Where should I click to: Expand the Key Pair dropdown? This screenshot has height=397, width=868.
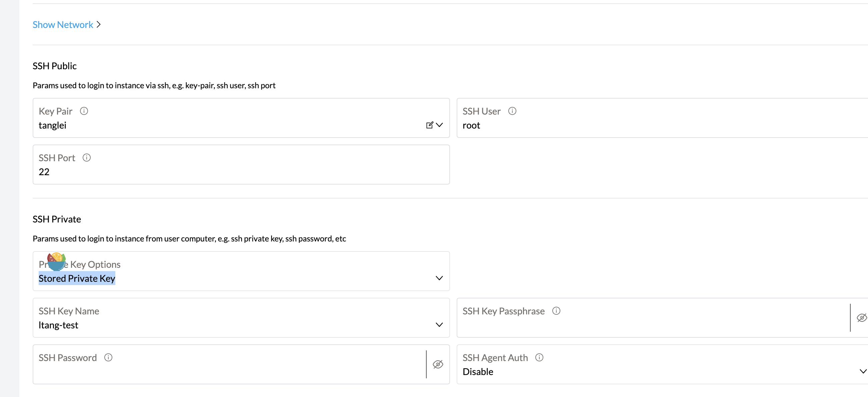(440, 125)
